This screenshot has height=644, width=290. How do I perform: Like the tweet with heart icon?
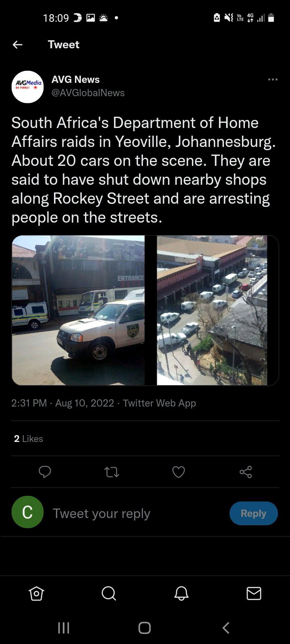point(178,472)
